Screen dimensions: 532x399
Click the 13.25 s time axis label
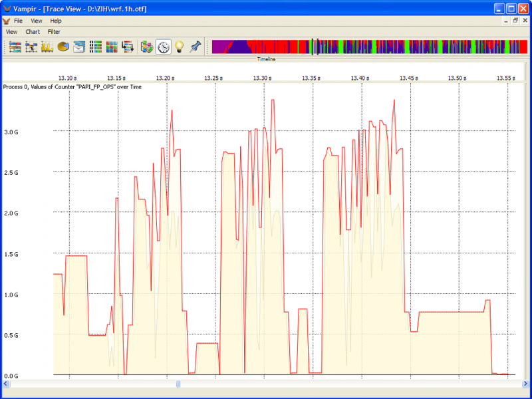coord(213,78)
